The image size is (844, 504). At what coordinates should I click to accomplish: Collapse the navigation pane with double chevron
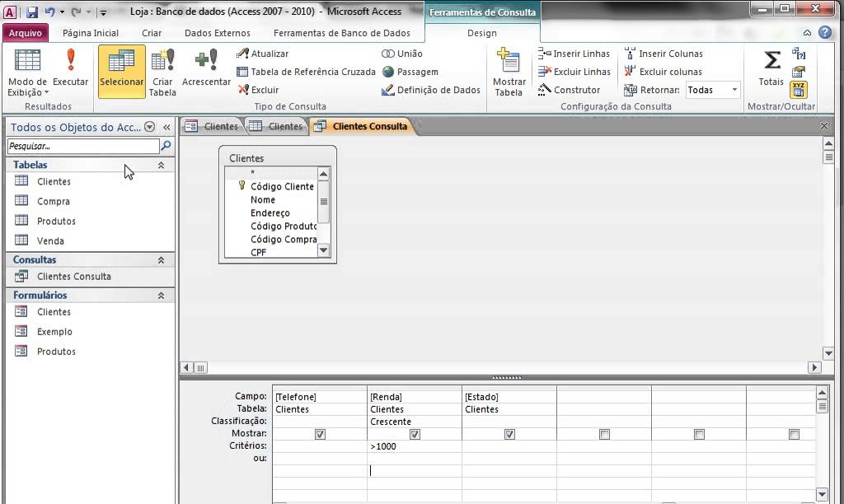pos(166,127)
